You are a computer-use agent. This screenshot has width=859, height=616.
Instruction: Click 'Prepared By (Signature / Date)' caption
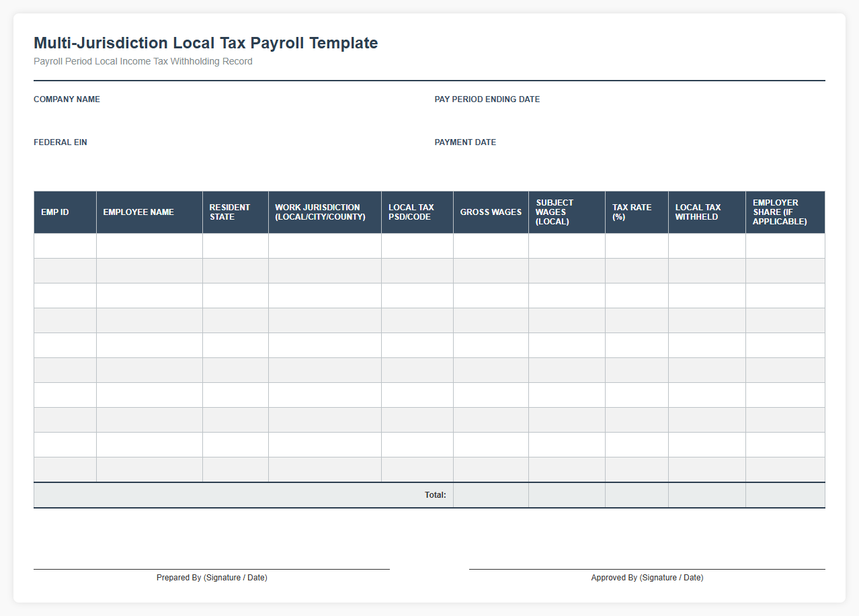coord(212,578)
